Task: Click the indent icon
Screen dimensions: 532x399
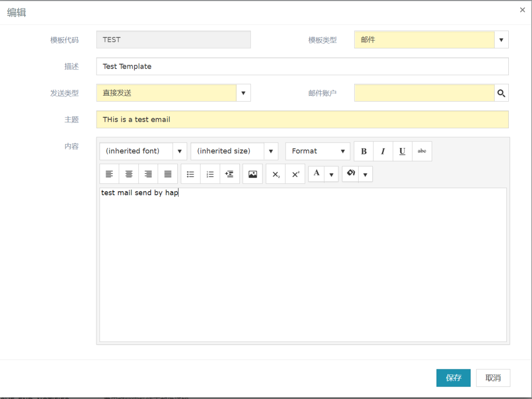Action: (x=230, y=174)
